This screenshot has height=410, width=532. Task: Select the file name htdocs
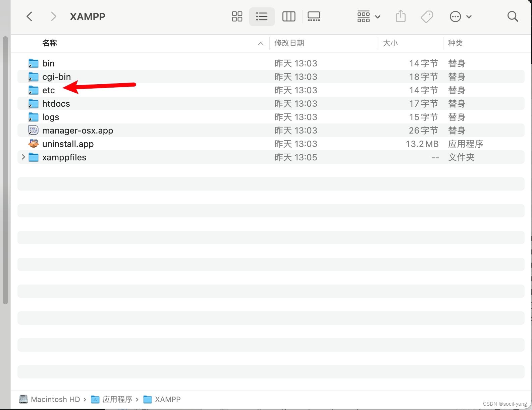coord(56,104)
